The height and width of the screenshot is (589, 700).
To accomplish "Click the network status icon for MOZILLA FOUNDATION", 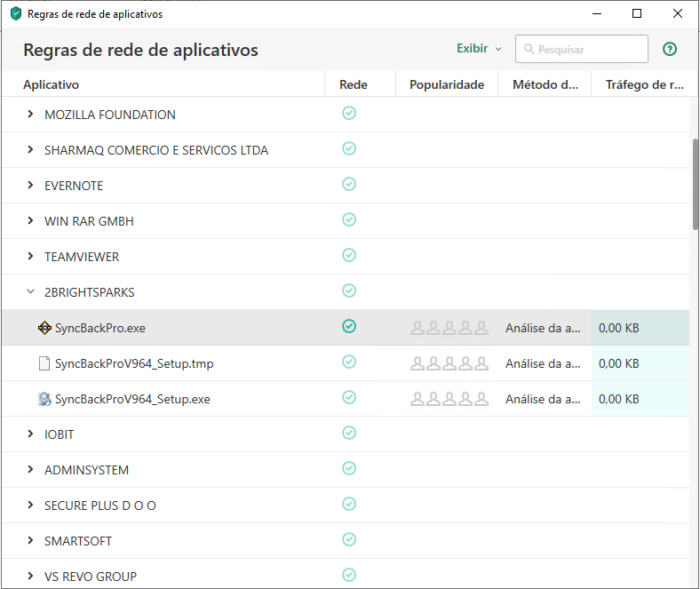I will pos(349,113).
